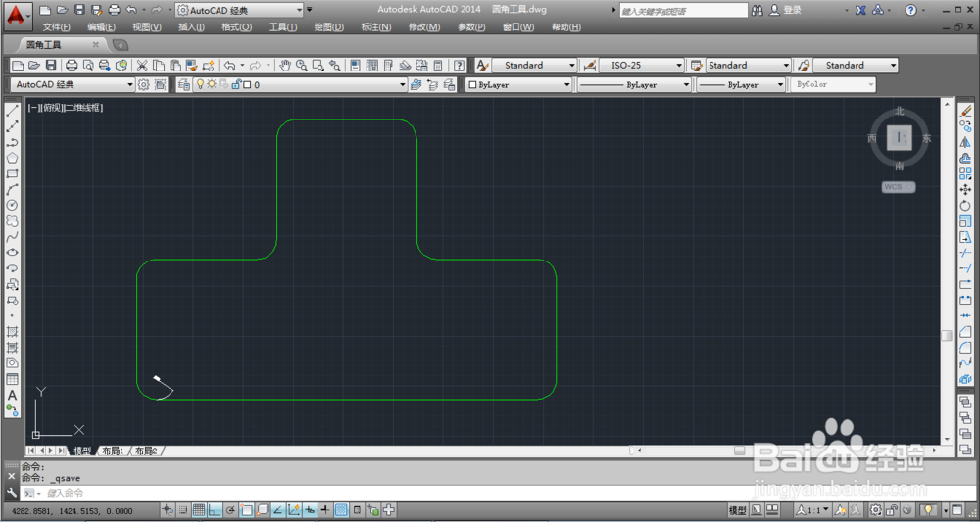The width and height of the screenshot is (980, 522).
Task: Toggle Grid display in status bar
Action: pos(199,510)
